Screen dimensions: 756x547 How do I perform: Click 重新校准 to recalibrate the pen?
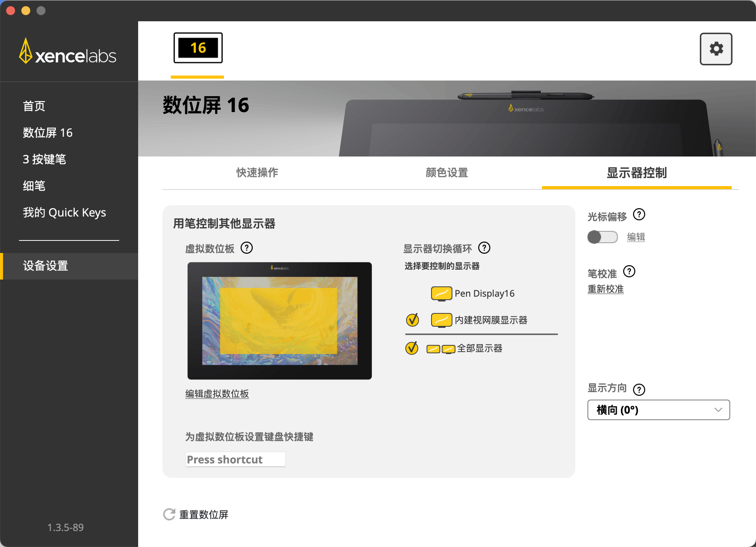[x=605, y=289]
